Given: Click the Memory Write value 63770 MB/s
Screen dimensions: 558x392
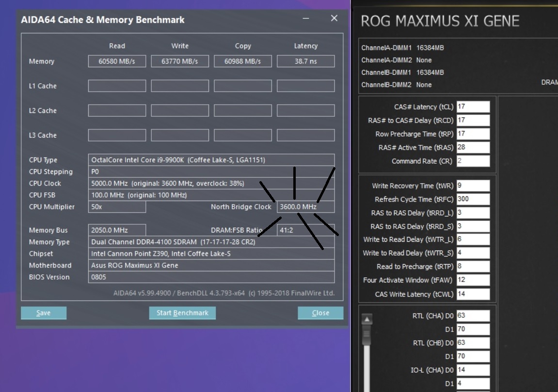Looking at the screenshot, I should (180, 61).
